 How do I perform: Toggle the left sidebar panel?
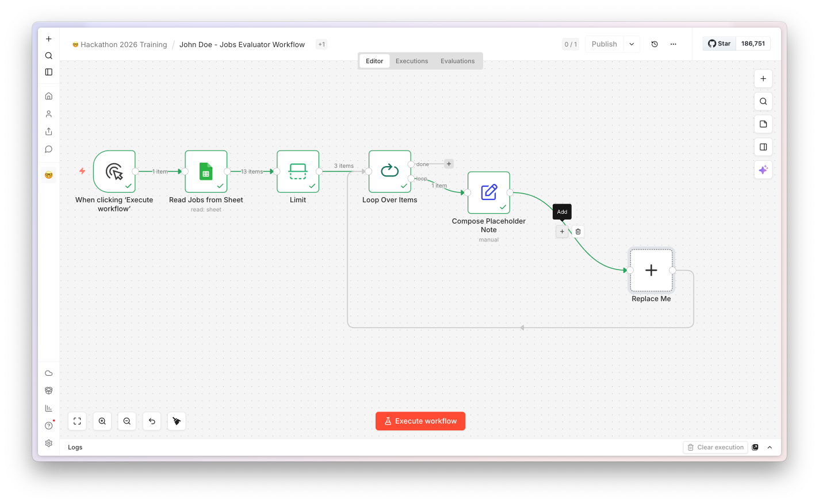point(49,72)
